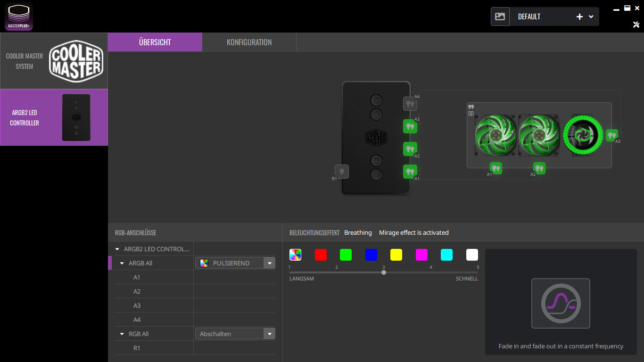Click the Breathing effect waveform preview icon
Viewport: 644px width, 362px height.
pos(561,304)
